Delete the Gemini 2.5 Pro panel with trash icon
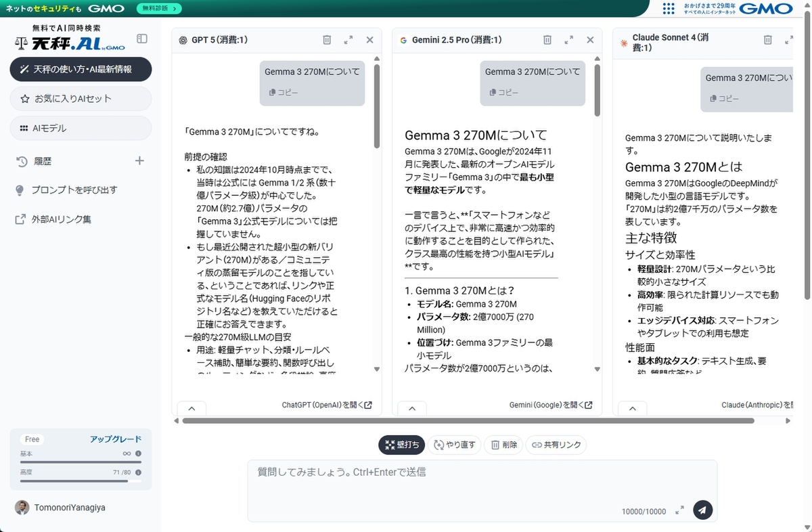Viewport: 812px width, 532px height. [x=547, y=40]
